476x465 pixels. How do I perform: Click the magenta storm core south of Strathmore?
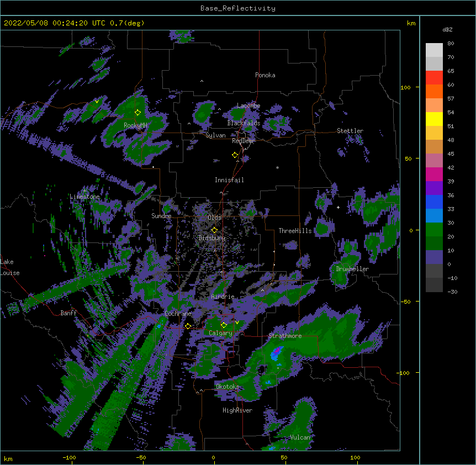click(x=277, y=351)
